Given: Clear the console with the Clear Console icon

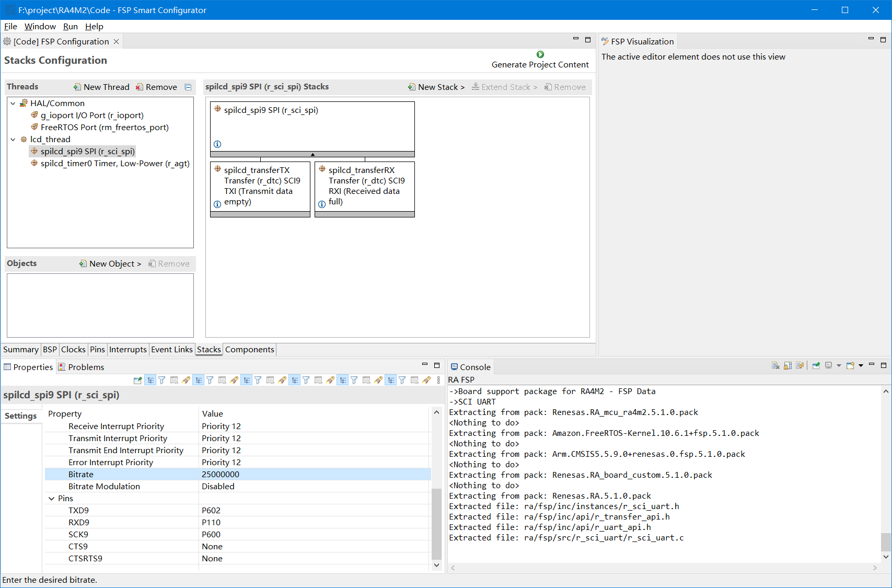Looking at the screenshot, I should click(775, 365).
